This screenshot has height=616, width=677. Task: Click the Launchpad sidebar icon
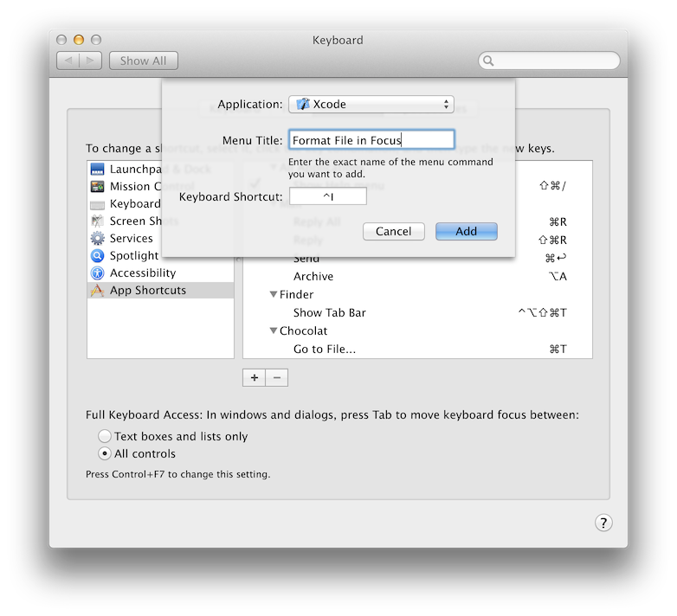coord(98,169)
